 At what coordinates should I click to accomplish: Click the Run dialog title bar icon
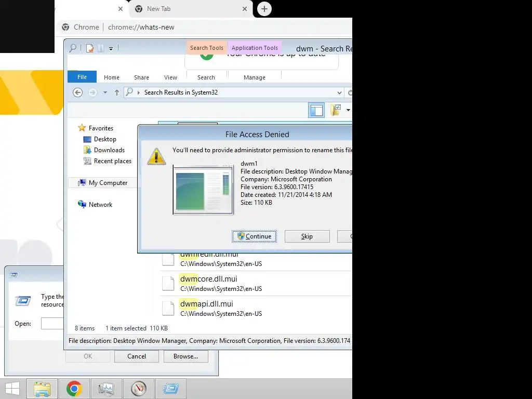[x=14, y=275]
